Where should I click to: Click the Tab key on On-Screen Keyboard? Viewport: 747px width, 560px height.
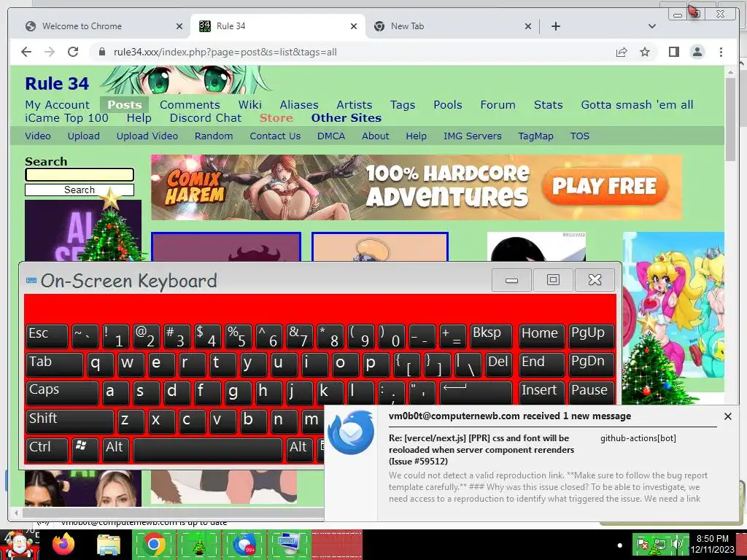coord(54,365)
